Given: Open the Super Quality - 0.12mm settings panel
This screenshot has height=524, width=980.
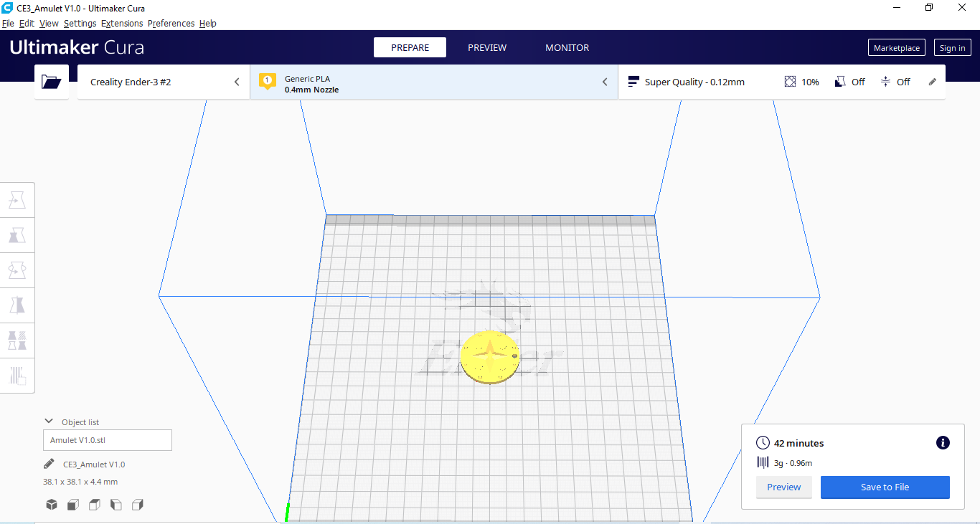Looking at the screenshot, I should tap(782, 82).
